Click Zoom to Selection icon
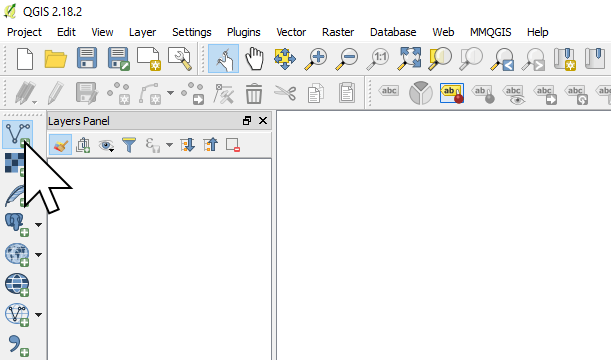This screenshot has height=360, width=611. pos(440,59)
